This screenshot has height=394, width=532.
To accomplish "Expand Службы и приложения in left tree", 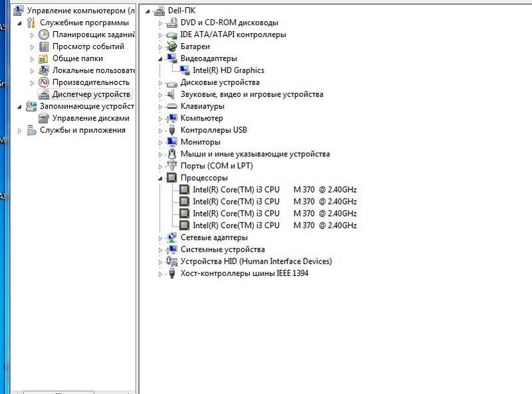I will tap(19, 131).
